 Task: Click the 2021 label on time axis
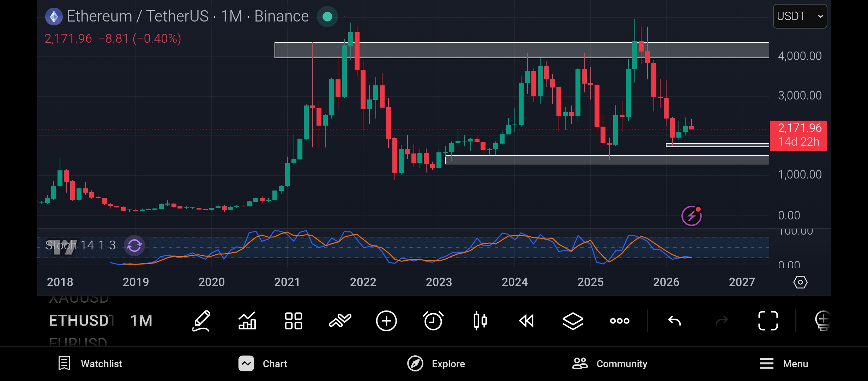tap(287, 282)
